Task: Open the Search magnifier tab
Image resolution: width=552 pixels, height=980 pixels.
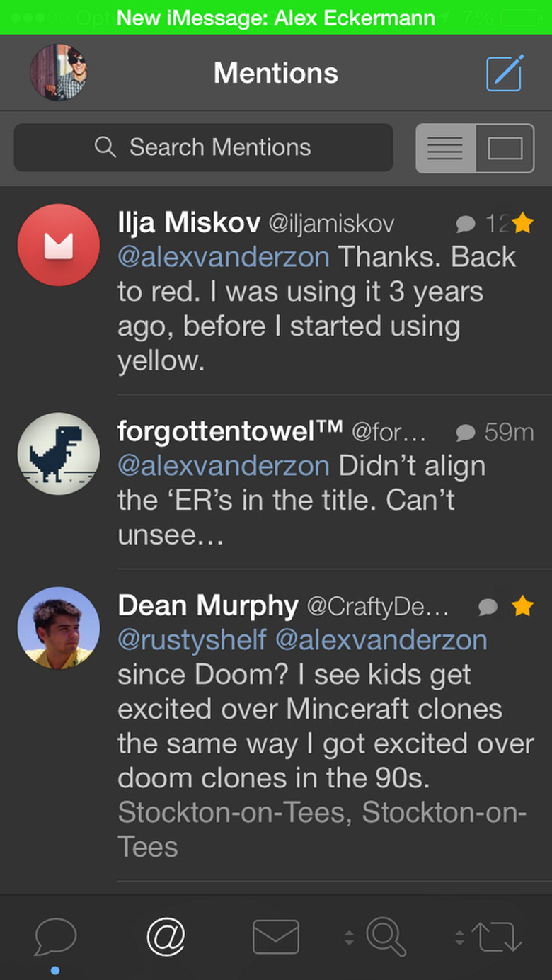Action: pyautogui.click(x=386, y=936)
